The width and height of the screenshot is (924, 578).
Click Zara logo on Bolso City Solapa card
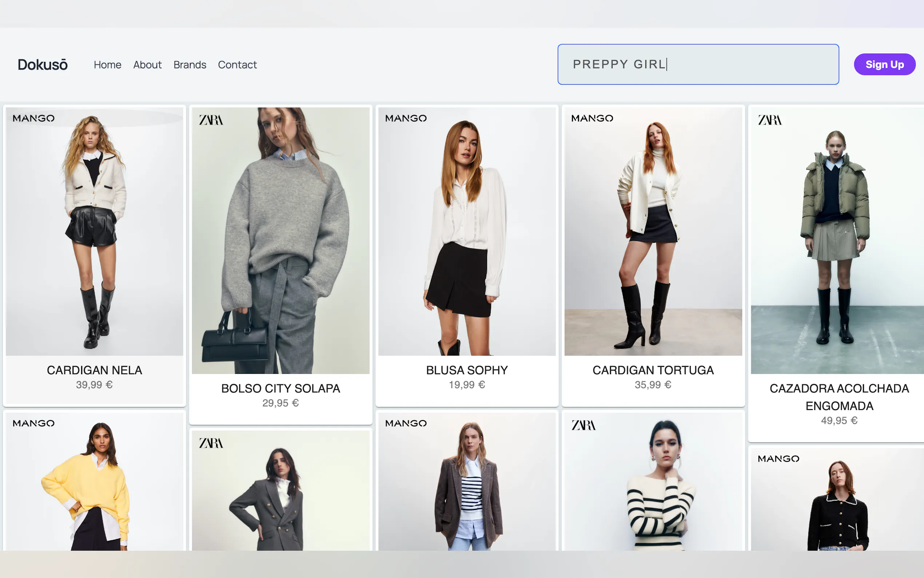211,120
